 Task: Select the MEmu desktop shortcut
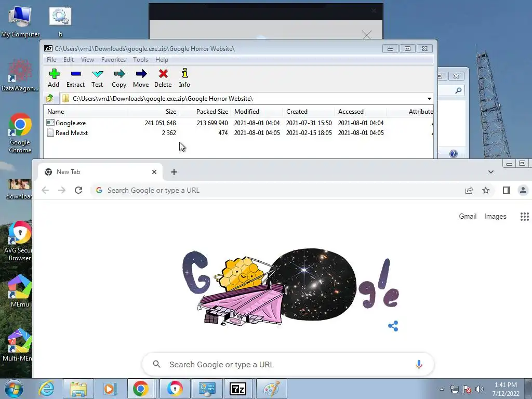coord(20,291)
